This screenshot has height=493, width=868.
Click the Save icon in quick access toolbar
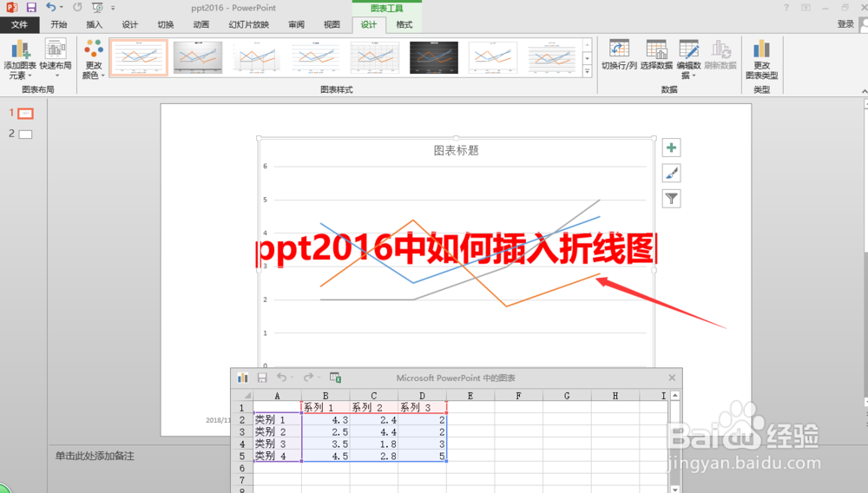coord(31,8)
